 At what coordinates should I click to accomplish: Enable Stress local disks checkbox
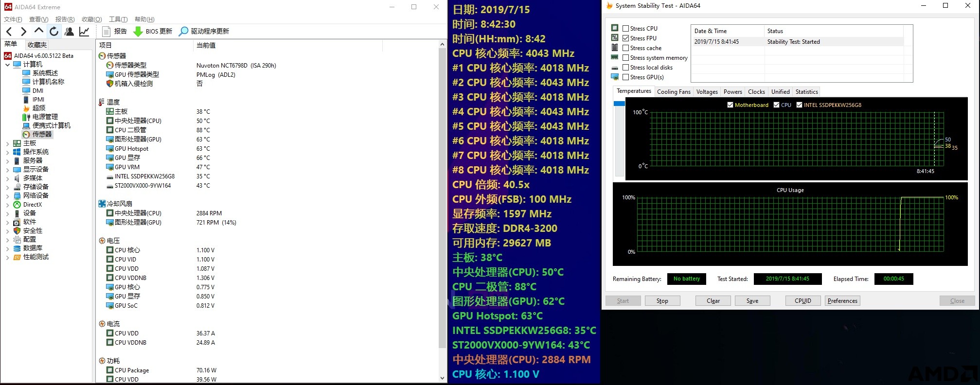coord(626,68)
